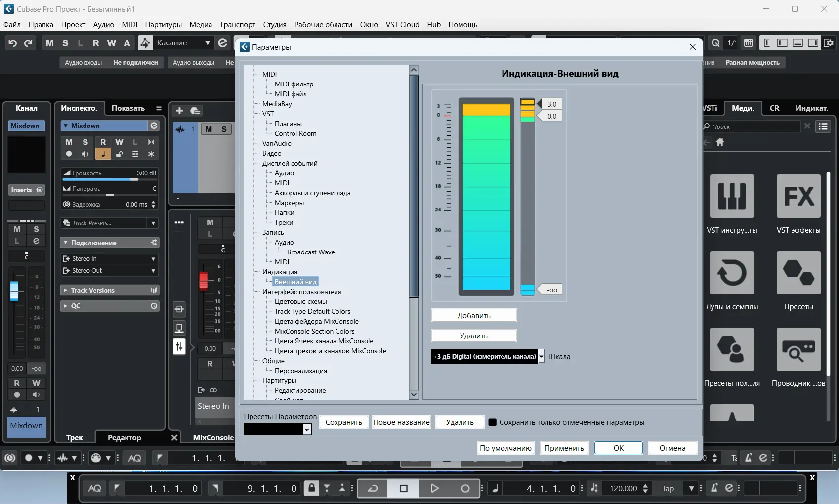Screen dimensions: 839x504
Task: Toggle Solo on the Mixdown inspector track
Action: 85,142
